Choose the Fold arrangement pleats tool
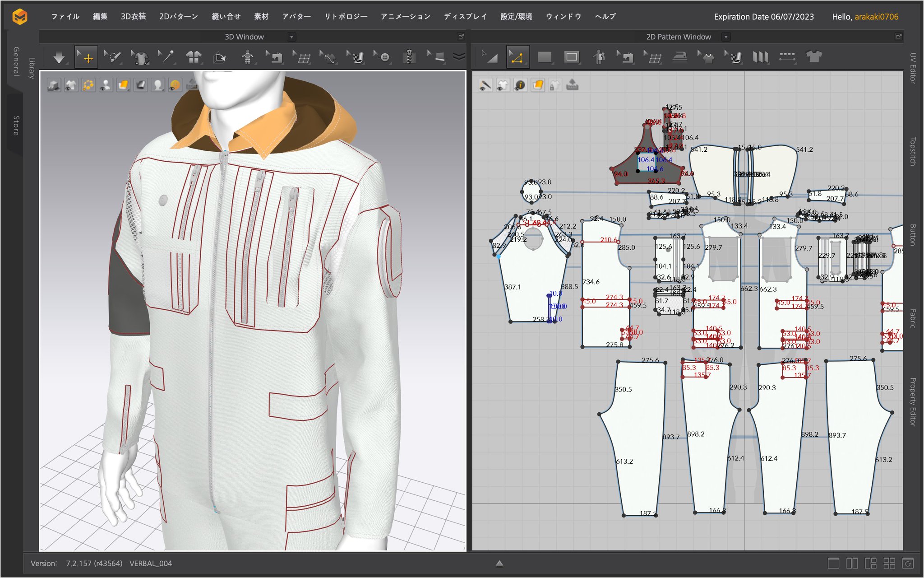This screenshot has height=578, width=924. click(x=760, y=57)
